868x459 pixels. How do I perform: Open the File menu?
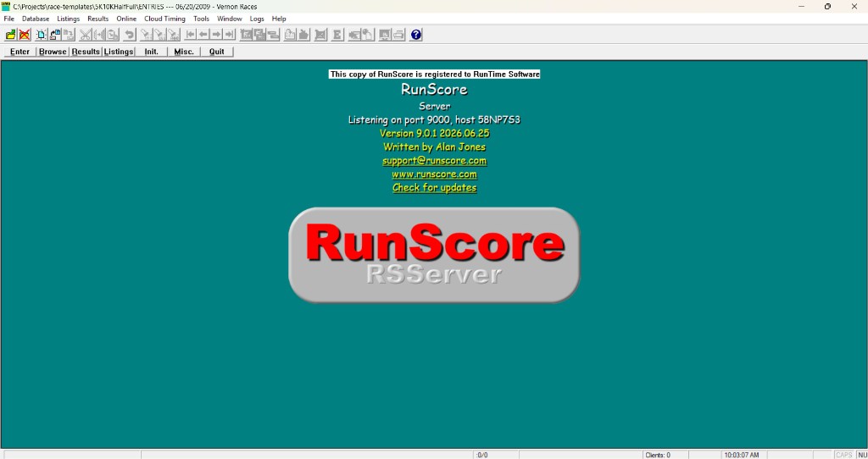point(8,19)
